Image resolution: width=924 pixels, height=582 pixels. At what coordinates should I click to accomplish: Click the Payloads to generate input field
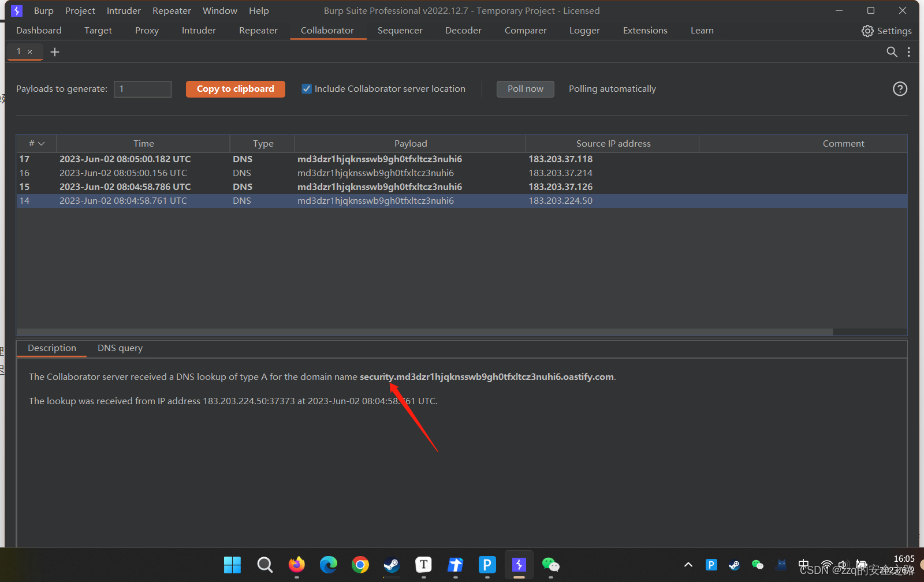coord(143,89)
